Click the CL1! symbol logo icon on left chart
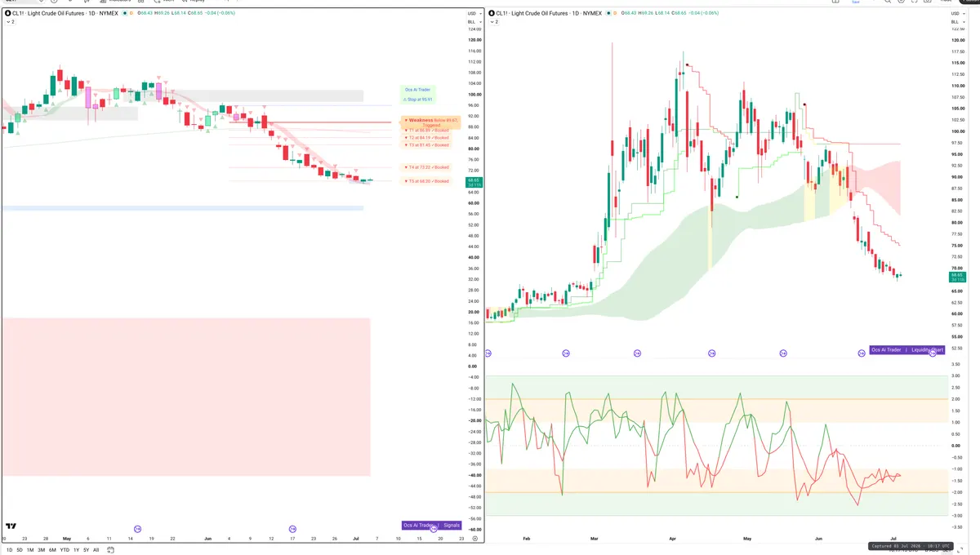 coord(8,13)
